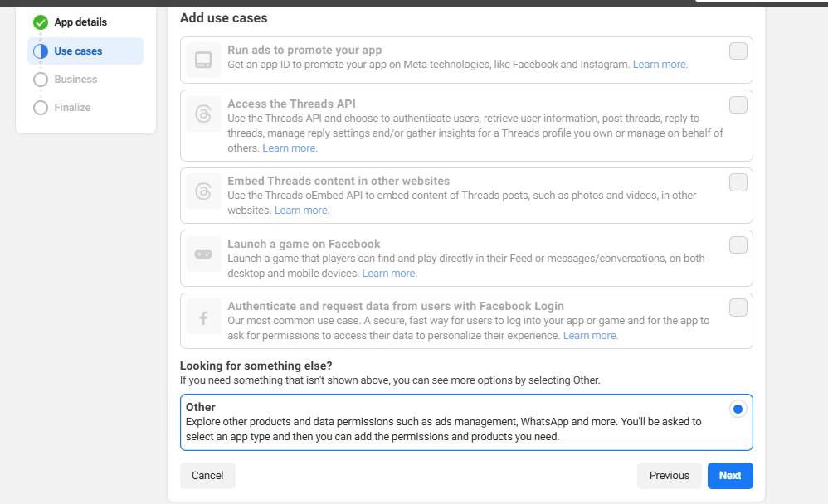Image resolution: width=828 pixels, height=504 pixels.
Task: Follow Learn more link under Run ads
Action: pos(660,65)
